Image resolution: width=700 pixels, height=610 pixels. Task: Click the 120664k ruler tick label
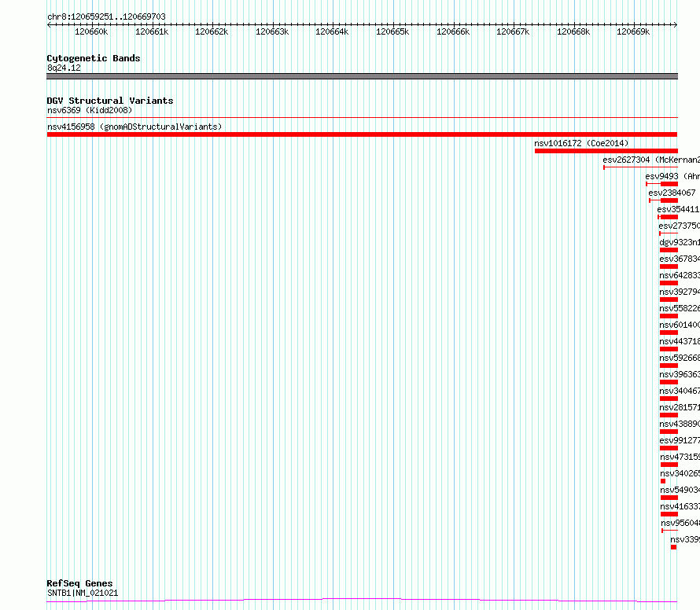332,31
